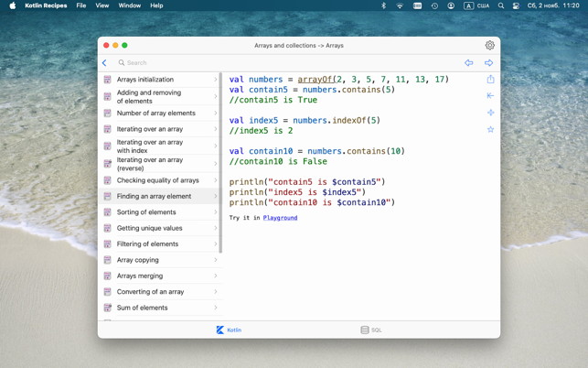Select 'Iterating over an array' row text

[150, 129]
